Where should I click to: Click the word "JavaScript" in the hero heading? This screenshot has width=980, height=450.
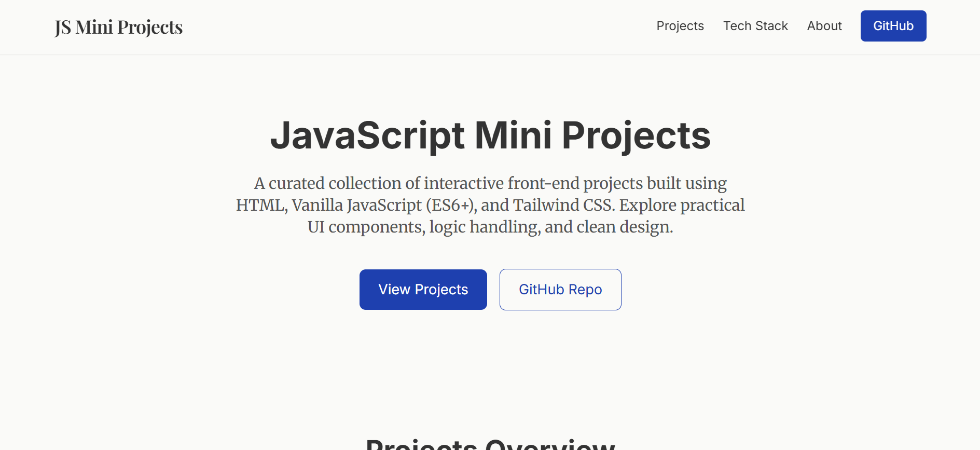[x=367, y=135]
